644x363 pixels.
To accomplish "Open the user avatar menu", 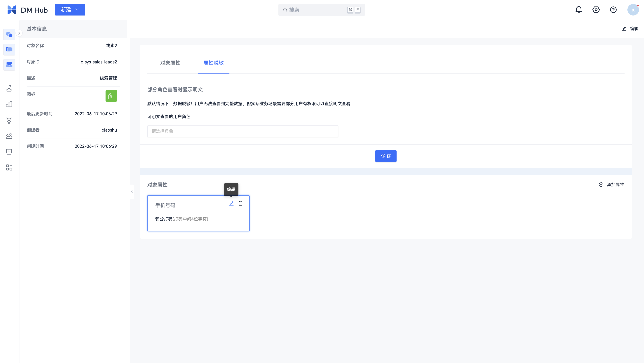I will pyautogui.click(x=633, y=10).
